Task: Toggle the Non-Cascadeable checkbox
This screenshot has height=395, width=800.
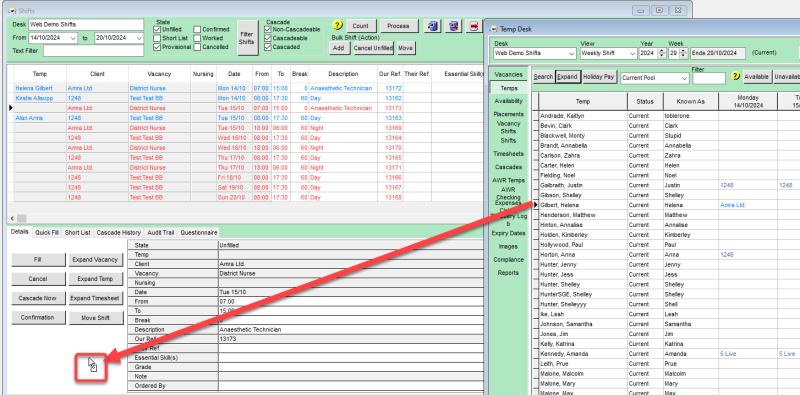Action: click(268, 30)
